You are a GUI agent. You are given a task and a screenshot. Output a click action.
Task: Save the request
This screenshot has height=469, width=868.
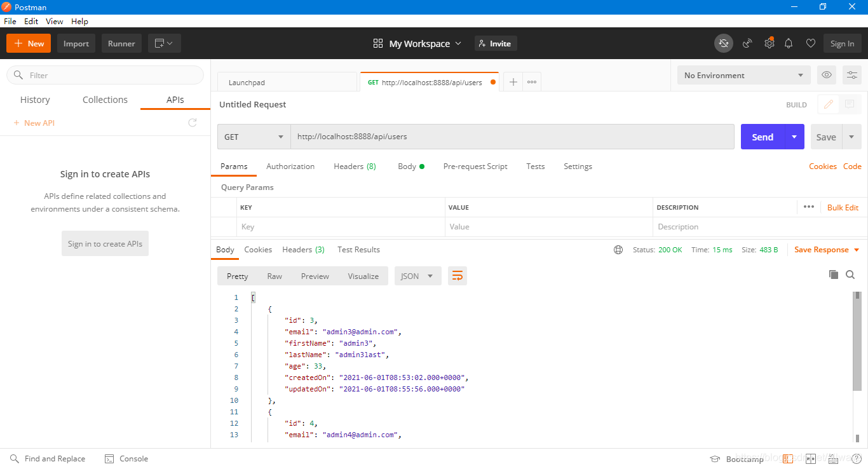point(826,137)
